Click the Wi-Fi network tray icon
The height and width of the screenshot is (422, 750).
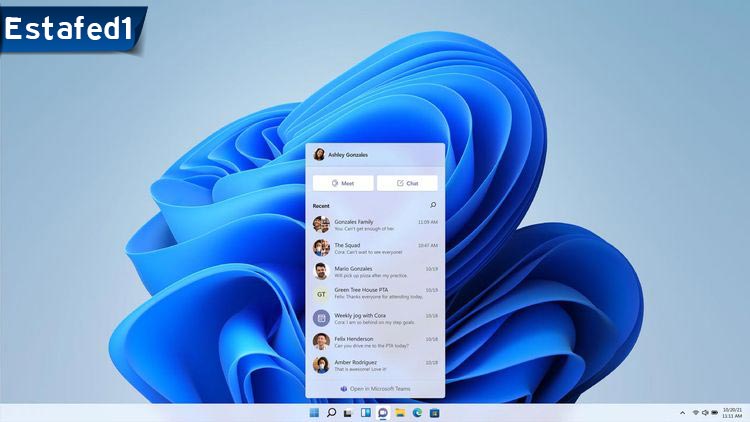(695, 413)
